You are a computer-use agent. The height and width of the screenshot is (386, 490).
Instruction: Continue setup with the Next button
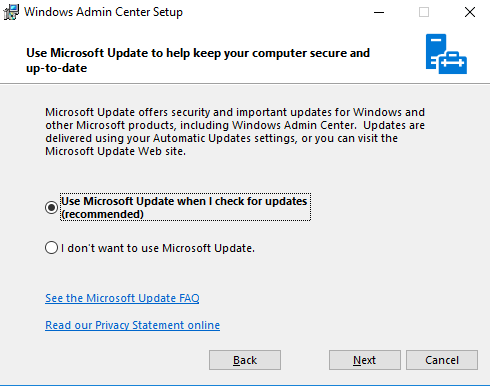coord(365,360)
